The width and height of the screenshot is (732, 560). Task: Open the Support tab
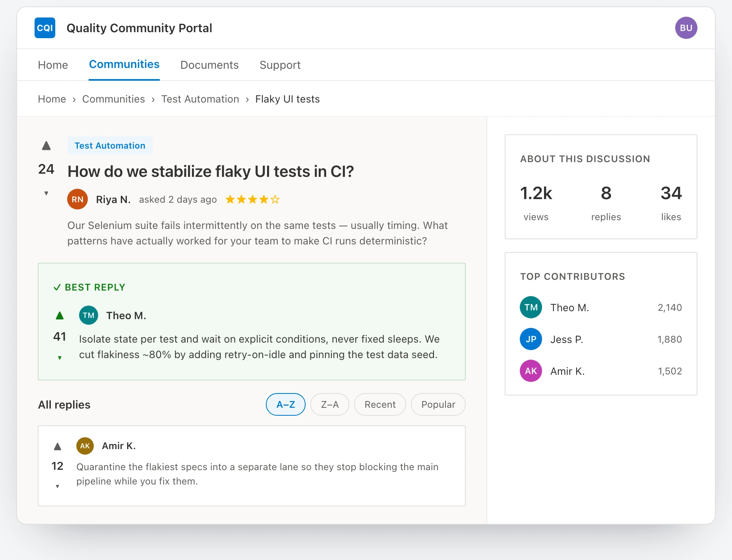280,65
